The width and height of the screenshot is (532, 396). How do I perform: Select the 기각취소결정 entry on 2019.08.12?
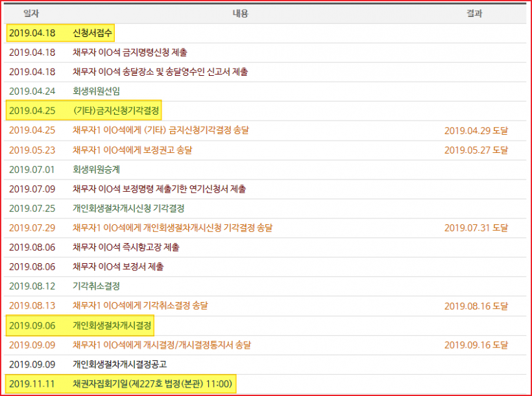click(96, 286)
